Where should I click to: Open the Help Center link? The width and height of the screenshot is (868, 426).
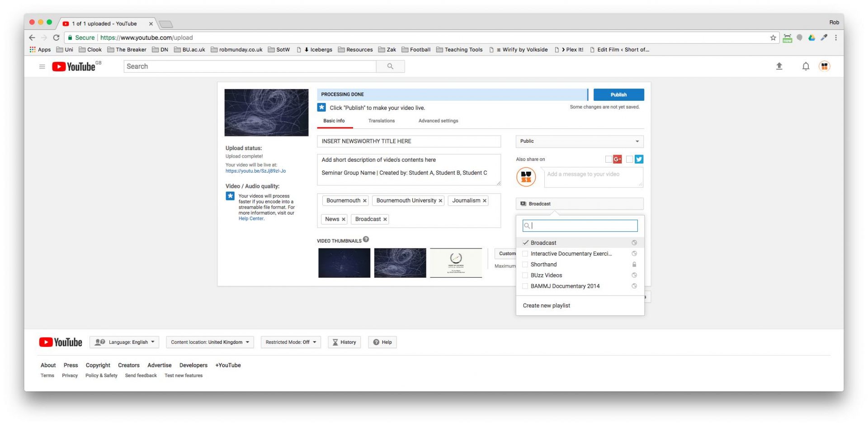click(251, 219)
